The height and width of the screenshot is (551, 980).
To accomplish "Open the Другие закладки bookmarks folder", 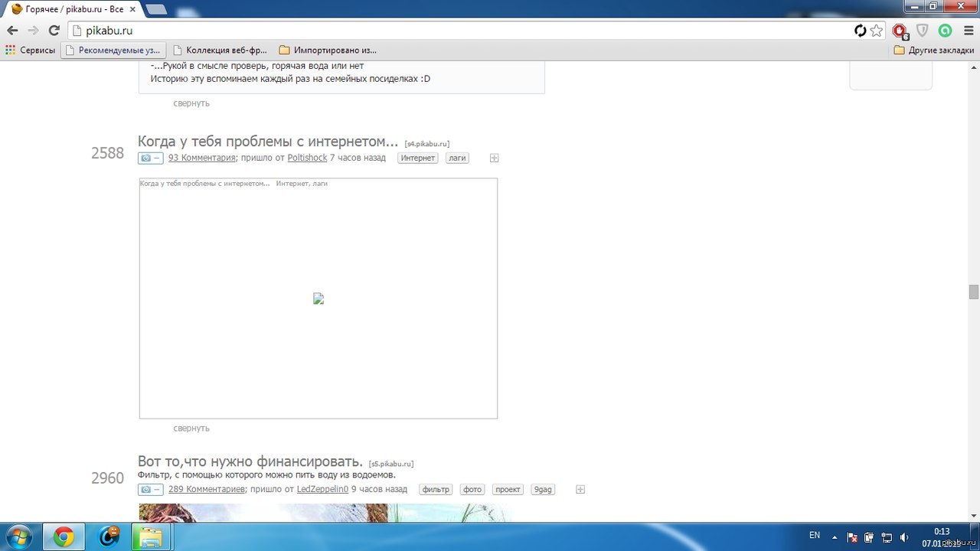I will [933, 50].
